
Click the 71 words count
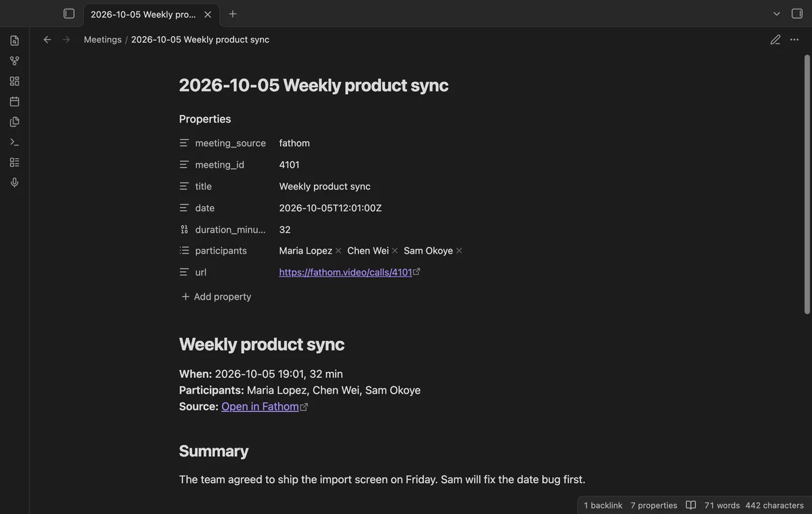coord(722,505)
